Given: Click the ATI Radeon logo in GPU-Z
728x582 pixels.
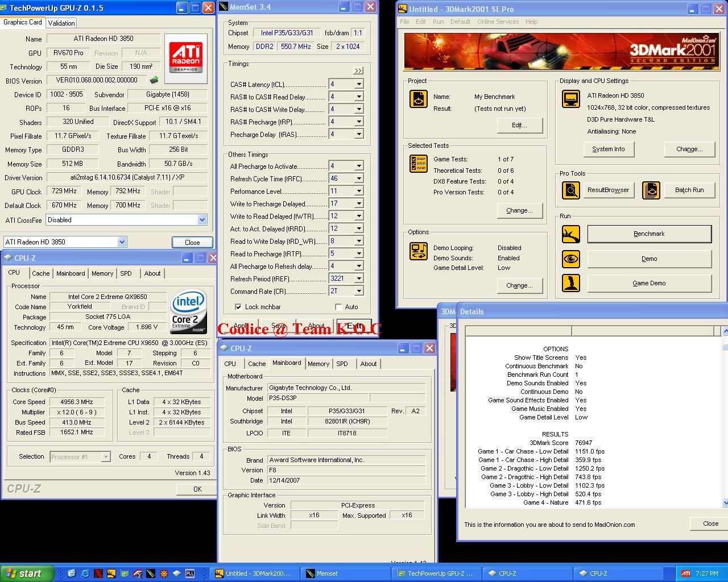Looking at the screenshot, I should click(186, 59).
